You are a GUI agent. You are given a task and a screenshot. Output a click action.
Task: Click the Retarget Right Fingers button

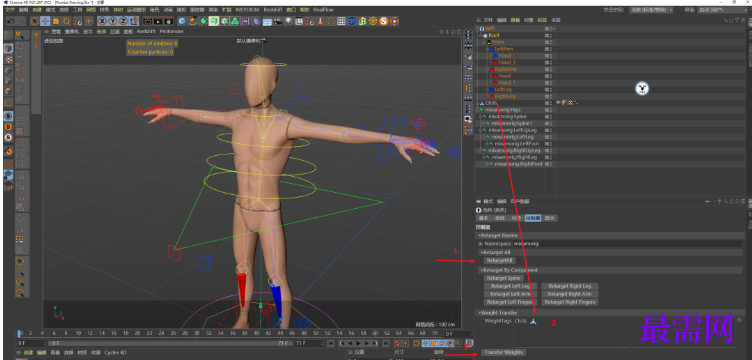pos(570,302)
